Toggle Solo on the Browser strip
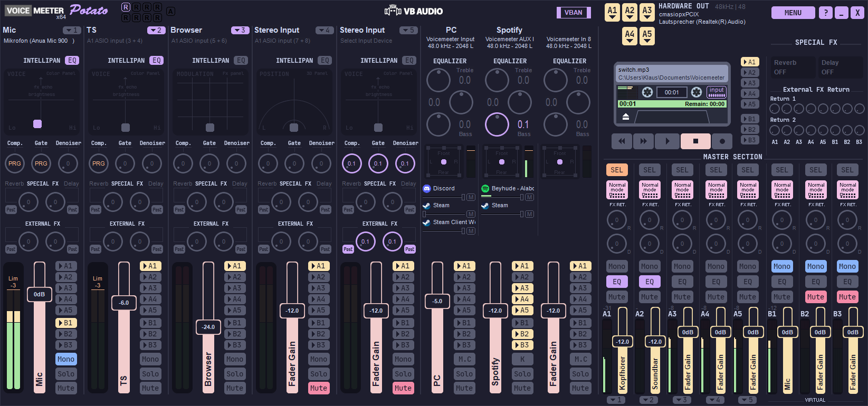Screen dimensions: 868x406 click(235, 374)
